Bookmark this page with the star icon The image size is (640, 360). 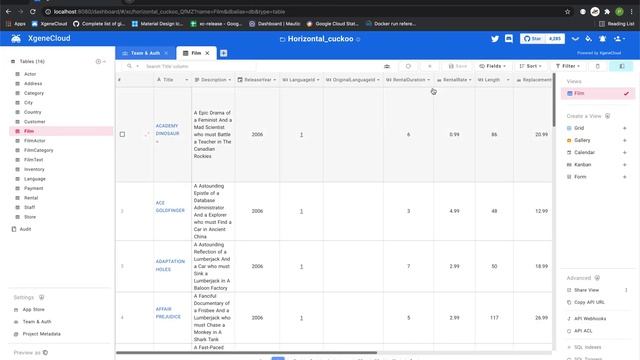(x=567, y=12)
